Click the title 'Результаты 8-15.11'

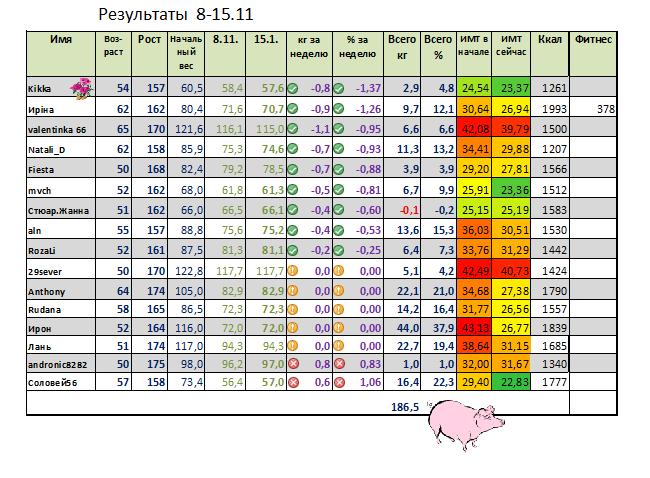[176, 15]
